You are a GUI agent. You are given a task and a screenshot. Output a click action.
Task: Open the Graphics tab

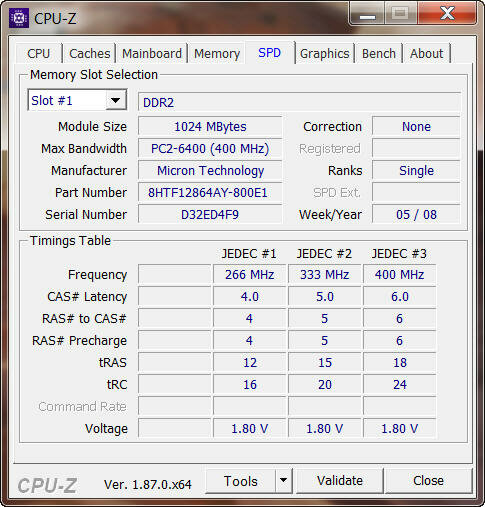point(324,53)
